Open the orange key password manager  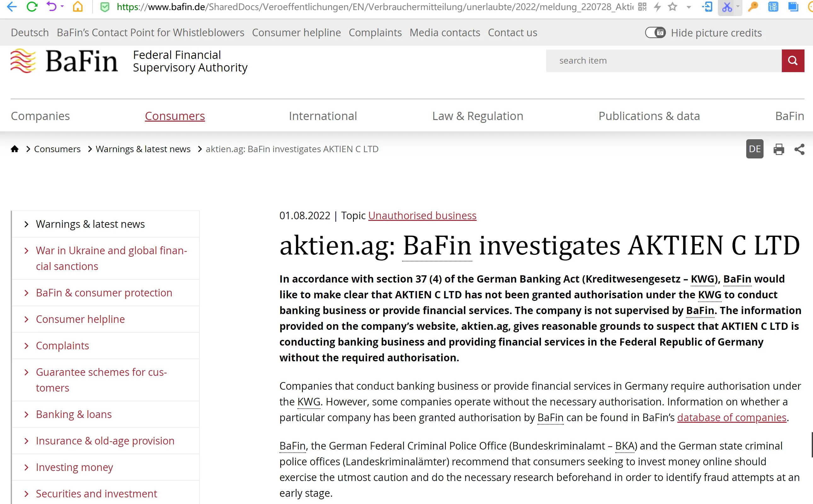point(753,7)
